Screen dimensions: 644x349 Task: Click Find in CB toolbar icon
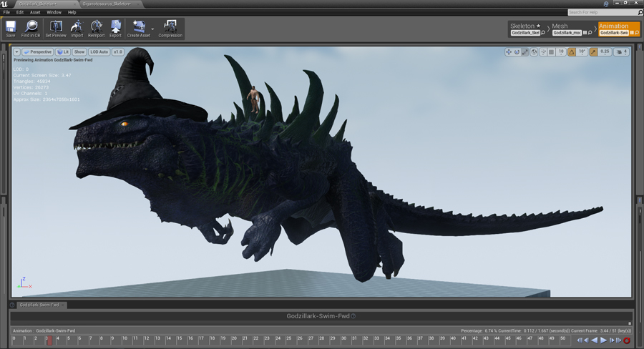tap(31, 29)
